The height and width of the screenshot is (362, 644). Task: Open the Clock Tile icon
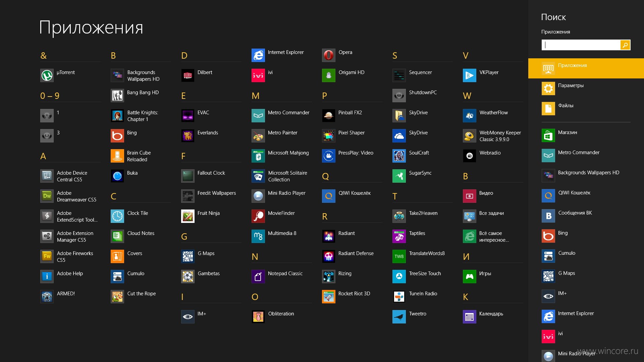pyautogui.click(x=117, y=216)
